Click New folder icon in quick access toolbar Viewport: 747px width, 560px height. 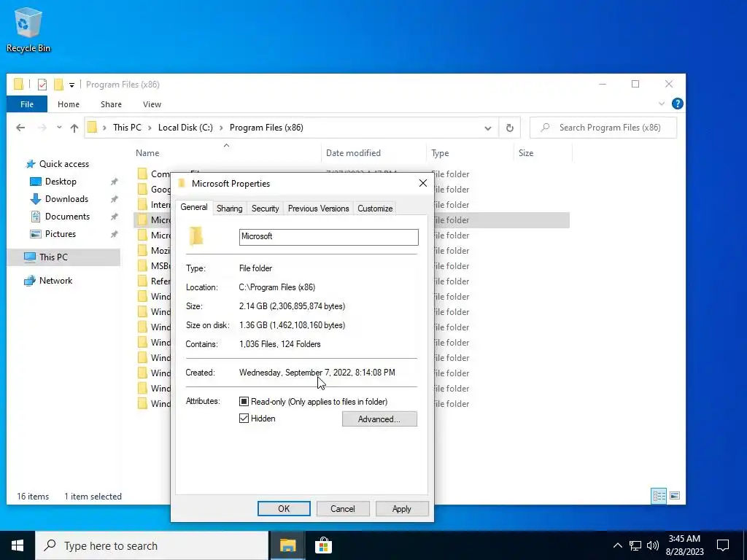click(x=58, y=85)
